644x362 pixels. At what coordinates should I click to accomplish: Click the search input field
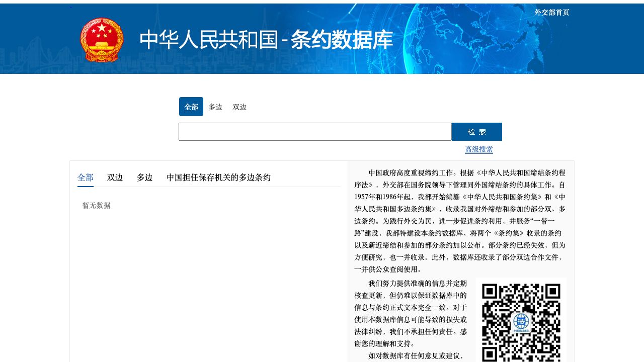pyautogui.click(x=315, y=131)
